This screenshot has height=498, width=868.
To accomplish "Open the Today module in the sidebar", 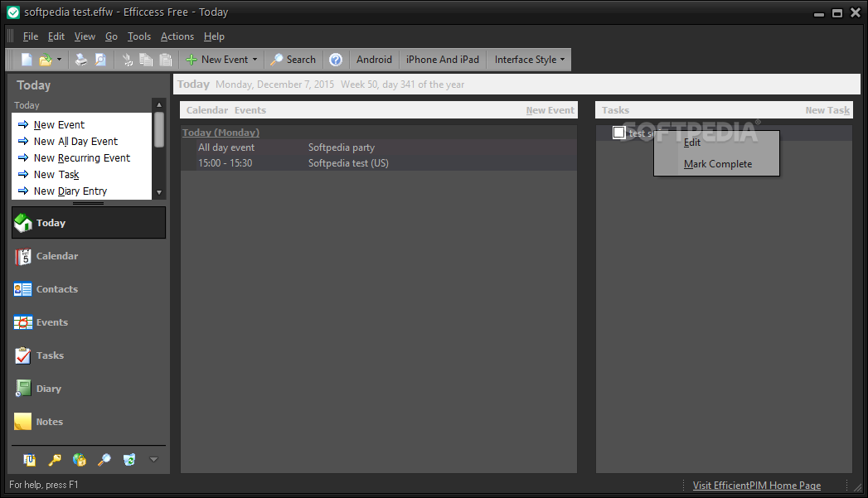I will pyautogui.click(x=89, y=223).
